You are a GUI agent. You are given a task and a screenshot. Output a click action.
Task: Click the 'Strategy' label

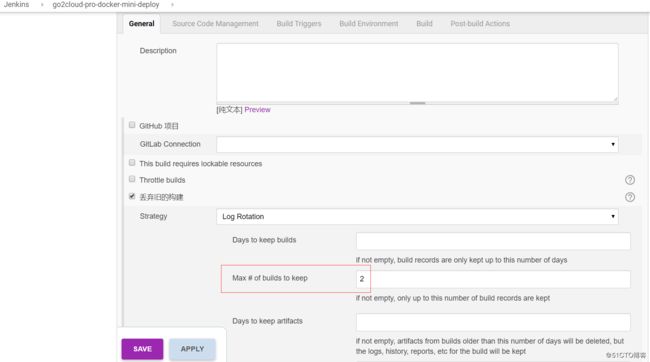coord(153,216)
